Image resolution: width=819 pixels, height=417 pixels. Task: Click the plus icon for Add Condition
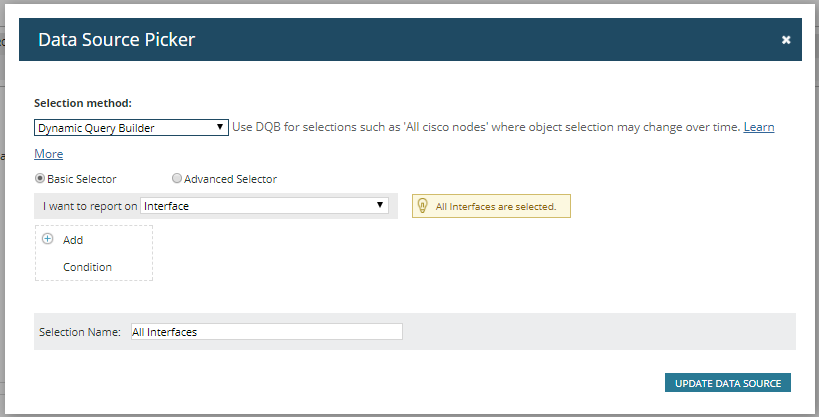coord(47,239)
